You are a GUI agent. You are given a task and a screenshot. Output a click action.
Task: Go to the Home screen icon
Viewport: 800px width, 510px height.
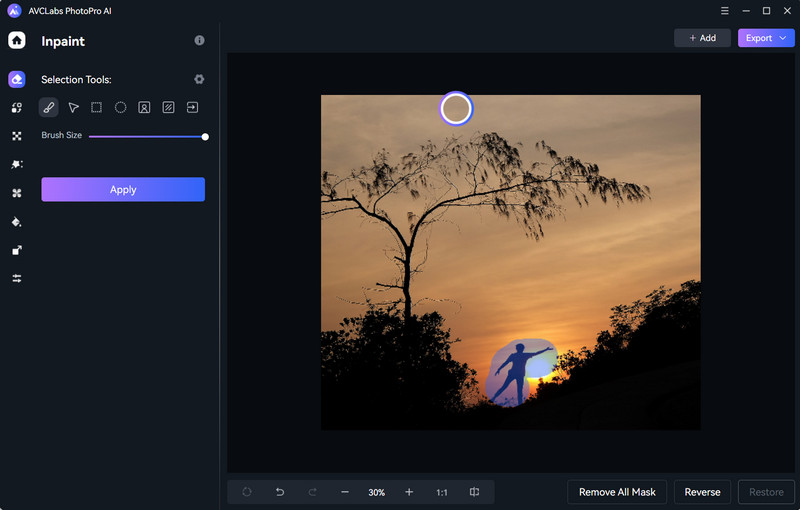click(16, 40)
